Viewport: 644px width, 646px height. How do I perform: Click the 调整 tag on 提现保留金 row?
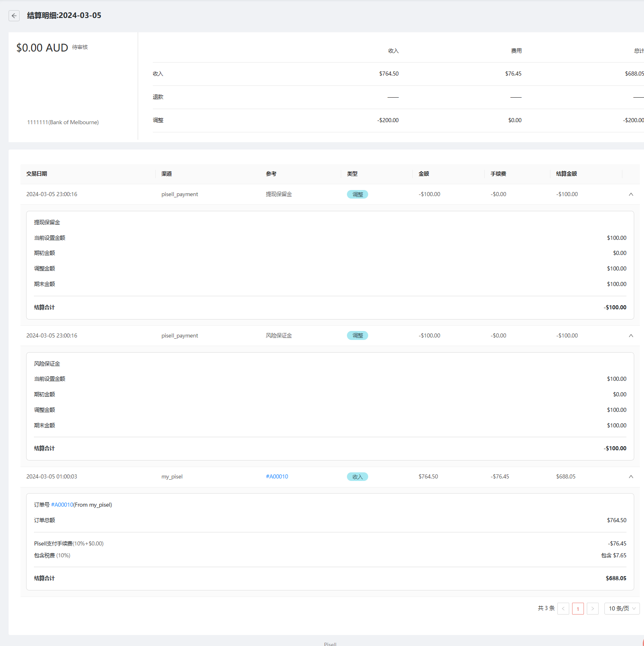tap(358, 194)
